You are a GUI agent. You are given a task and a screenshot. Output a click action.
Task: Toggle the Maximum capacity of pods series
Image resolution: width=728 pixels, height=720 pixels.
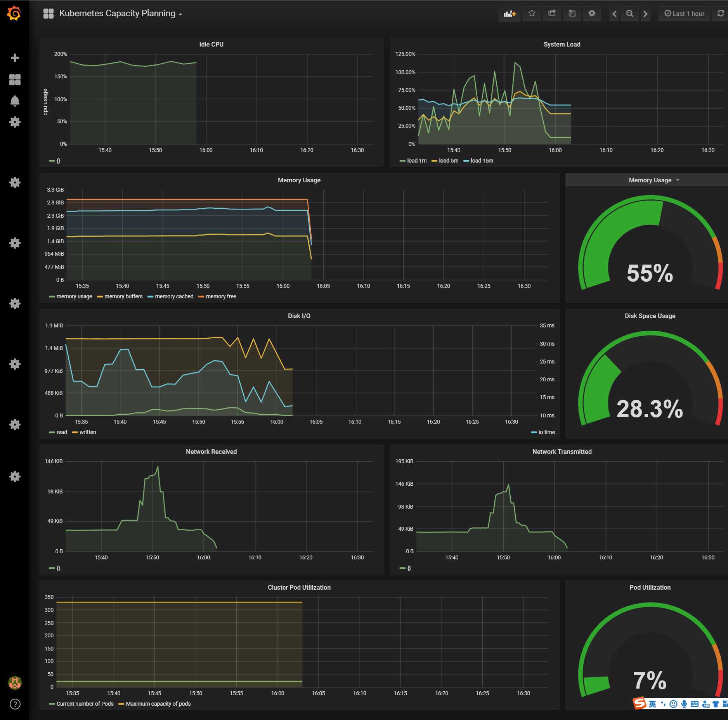point(158,704)
